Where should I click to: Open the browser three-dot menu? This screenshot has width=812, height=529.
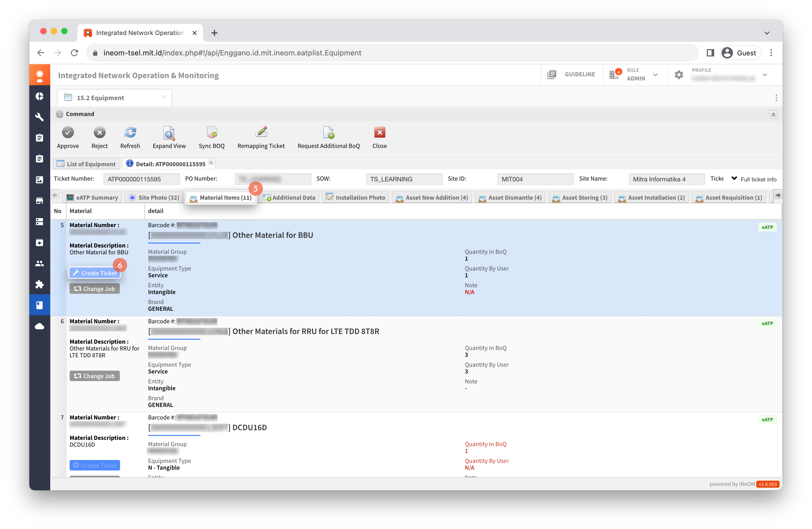pos(771,53)
